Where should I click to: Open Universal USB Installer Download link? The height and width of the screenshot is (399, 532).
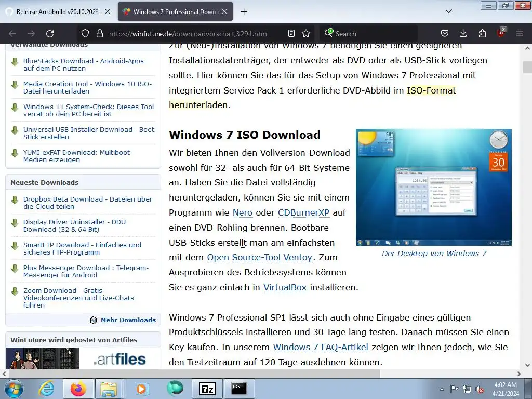89,133
